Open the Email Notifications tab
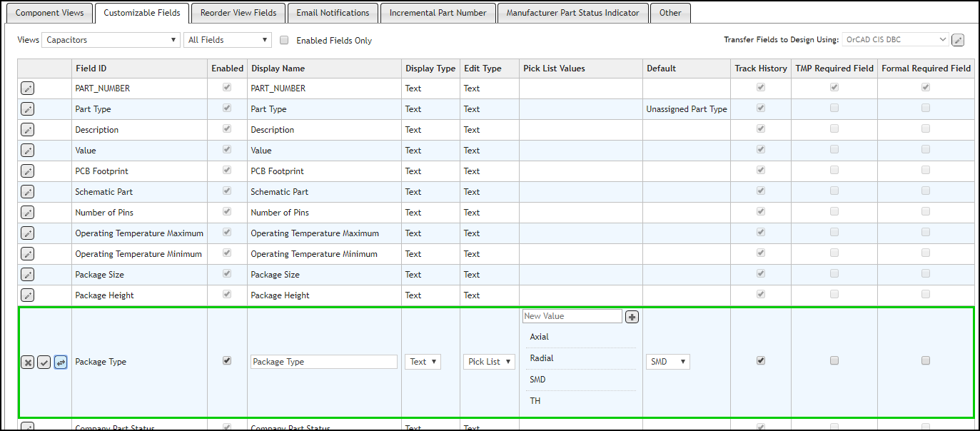Screen dimensions: 980x431 [333, 13]
